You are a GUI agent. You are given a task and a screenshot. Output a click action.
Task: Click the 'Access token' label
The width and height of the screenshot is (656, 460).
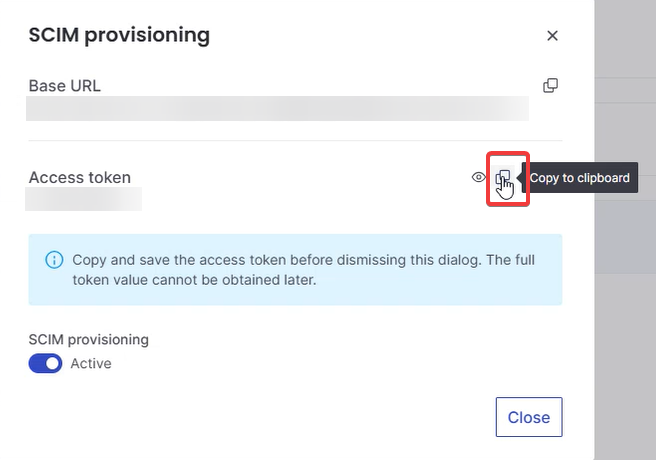[x=79, y=177]
